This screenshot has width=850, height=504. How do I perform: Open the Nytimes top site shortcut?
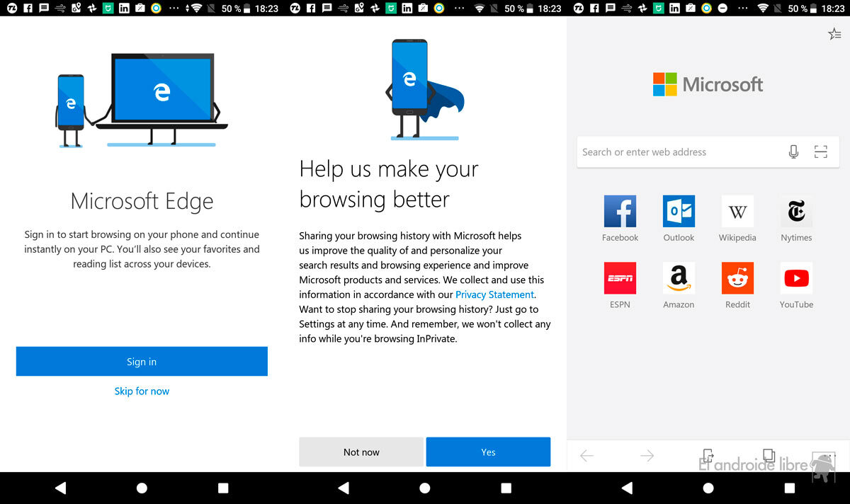(x=796, y=212)
